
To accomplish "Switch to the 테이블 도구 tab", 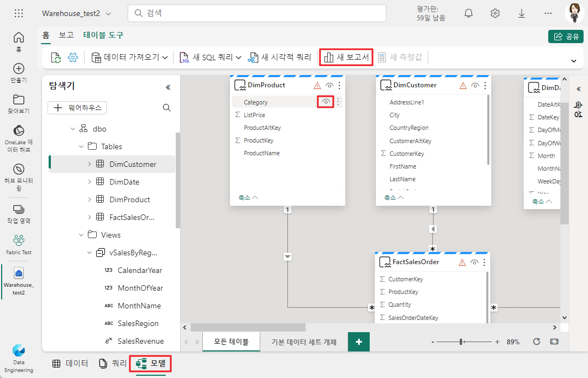I will (x=103, y=35).
